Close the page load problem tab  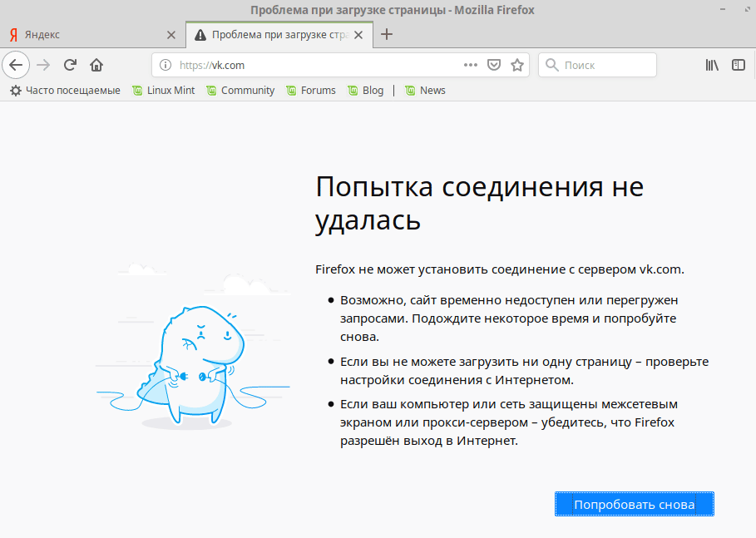(358, 35)
